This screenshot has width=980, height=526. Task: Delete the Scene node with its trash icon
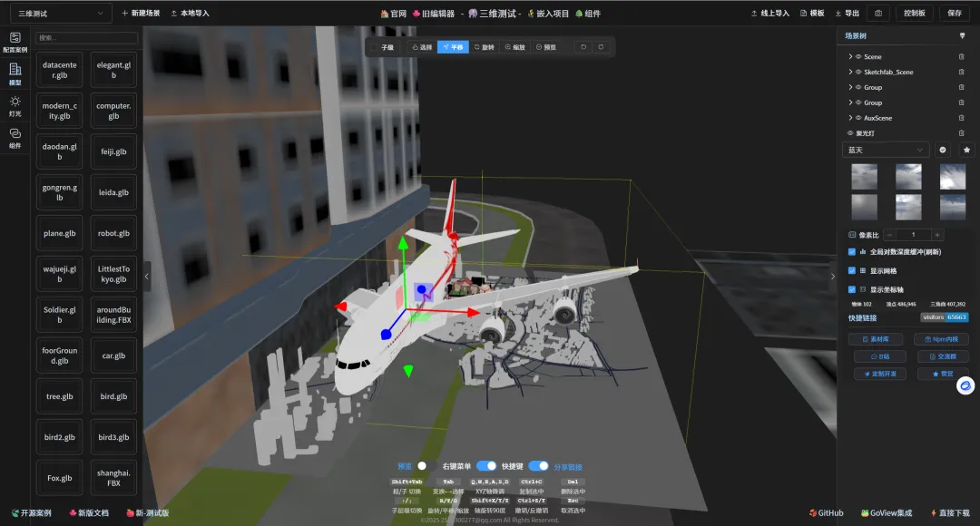pyautogui.click(x=961, y=57)
